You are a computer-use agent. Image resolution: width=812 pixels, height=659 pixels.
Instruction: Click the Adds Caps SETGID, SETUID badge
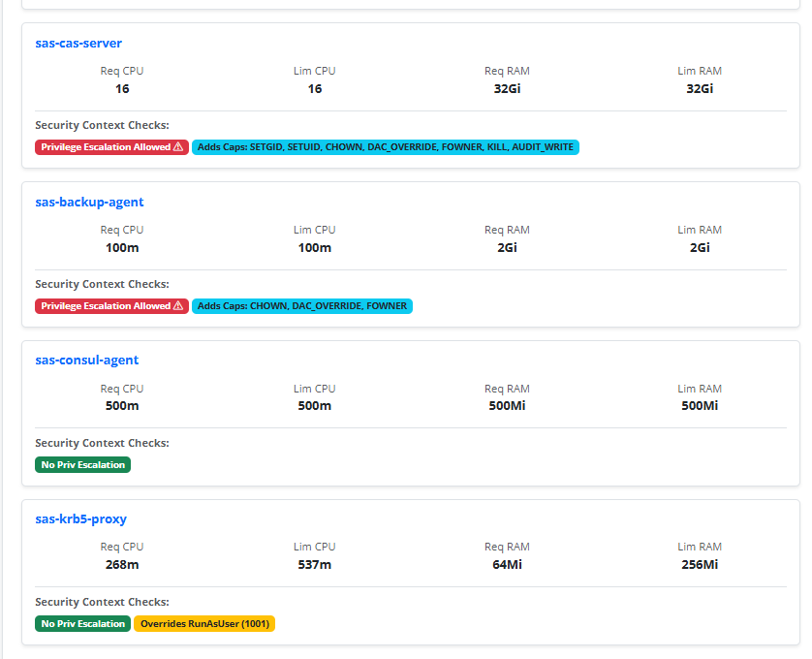pos(386,147)
